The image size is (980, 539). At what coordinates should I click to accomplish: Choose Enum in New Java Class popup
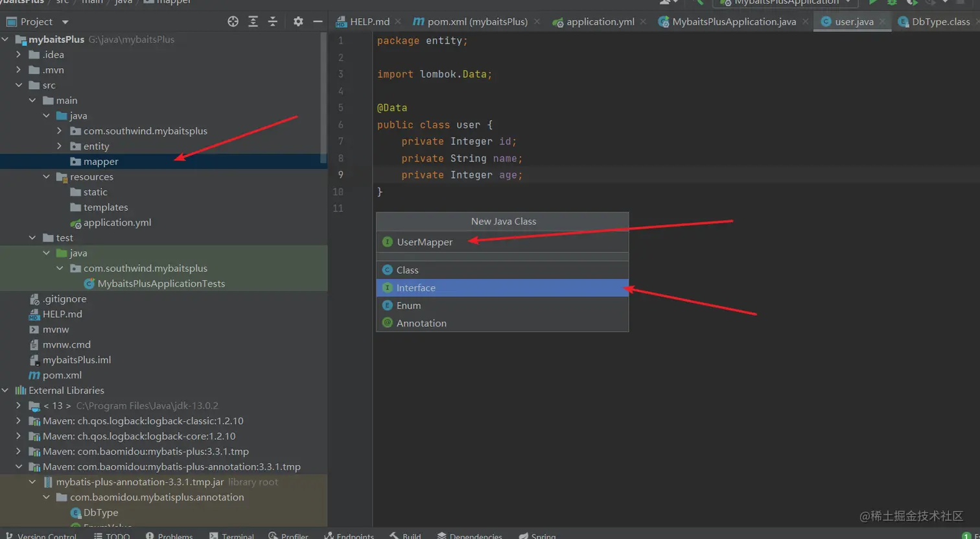click(x=502, y=305)
